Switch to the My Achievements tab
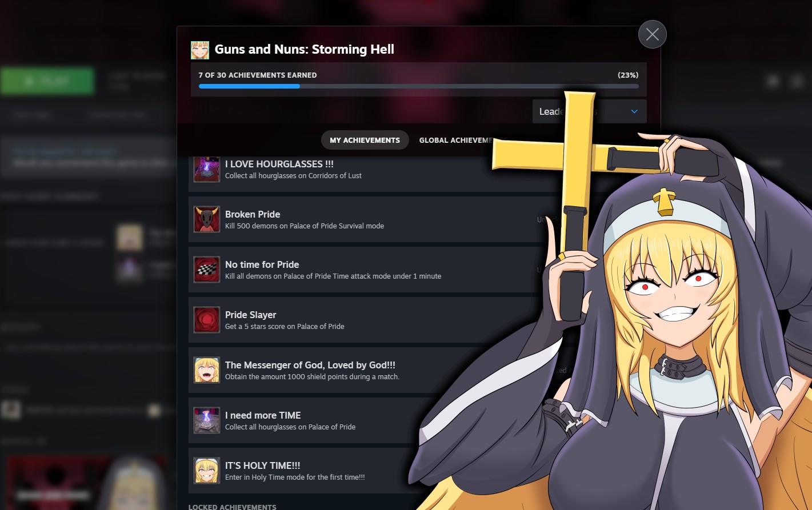Screen dimensions: 812x510 pos(365,140)
